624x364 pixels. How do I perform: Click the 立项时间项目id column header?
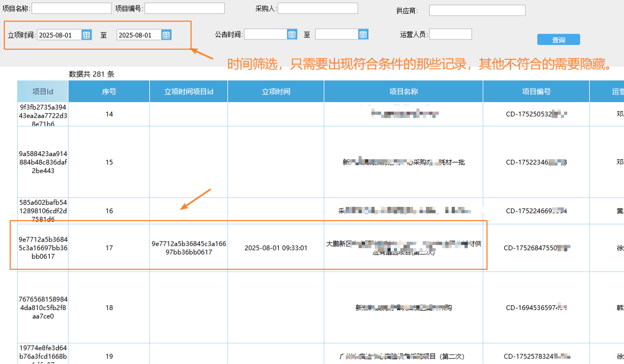(188, 91)
